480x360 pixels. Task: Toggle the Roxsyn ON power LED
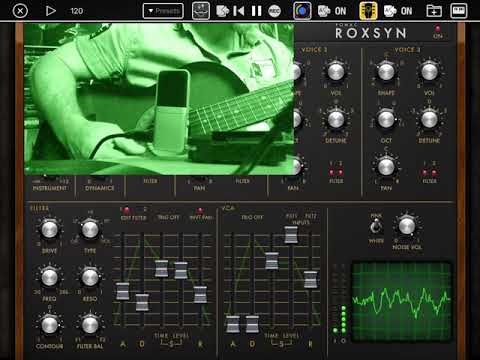[x=438, y=29]
